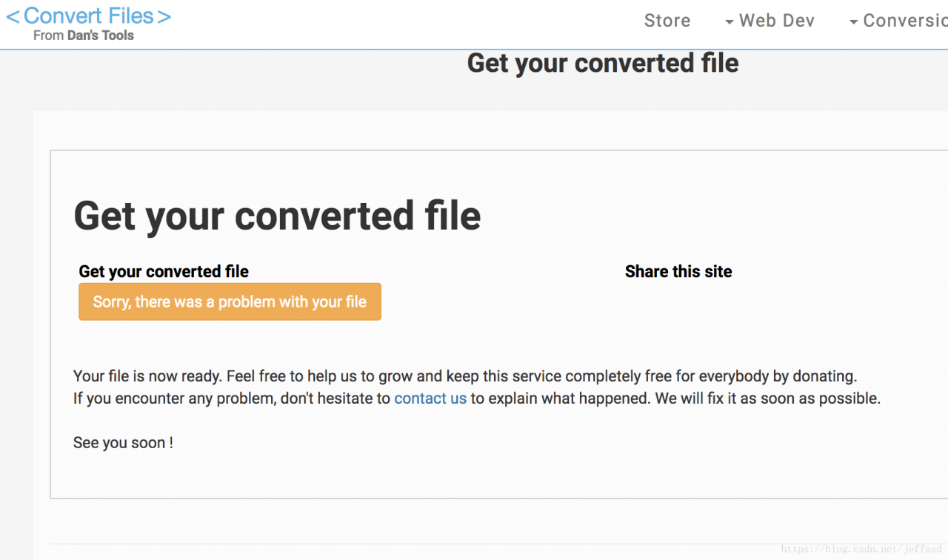
Task: Click the 'From' word under the logo
Action: 48,36
